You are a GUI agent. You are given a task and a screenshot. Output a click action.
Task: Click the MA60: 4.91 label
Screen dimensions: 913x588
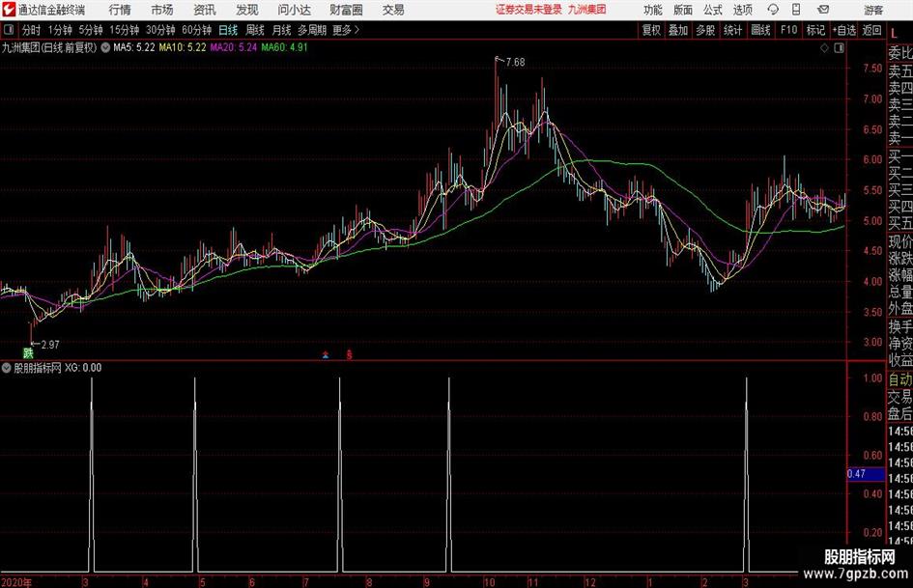(x=284, y=47)
